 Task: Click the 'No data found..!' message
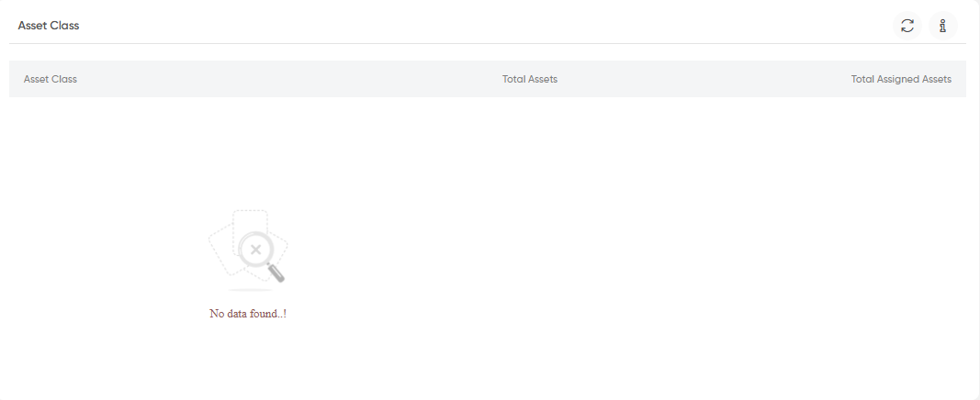click(248, 314)
